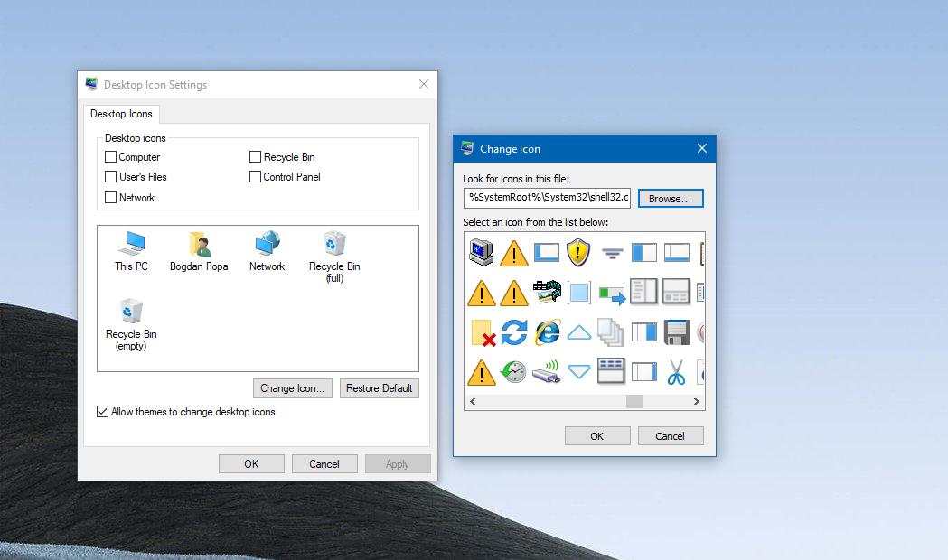Image resolution: width=948 pixels, height=560 pixels.
Task: Select the Network icon in preview list
Action: (267, 251)
